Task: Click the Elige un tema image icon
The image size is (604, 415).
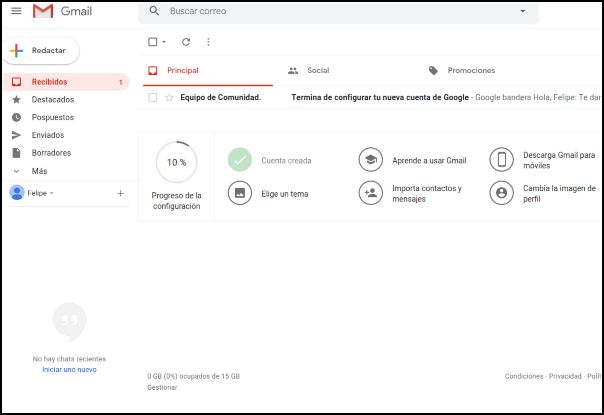Action: coord(240,193)
